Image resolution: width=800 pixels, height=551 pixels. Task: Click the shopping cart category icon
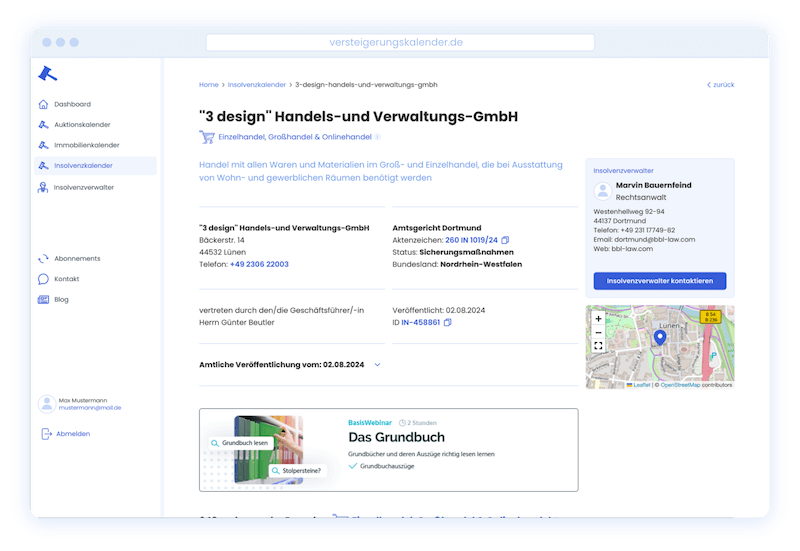[x=207, y=137]
